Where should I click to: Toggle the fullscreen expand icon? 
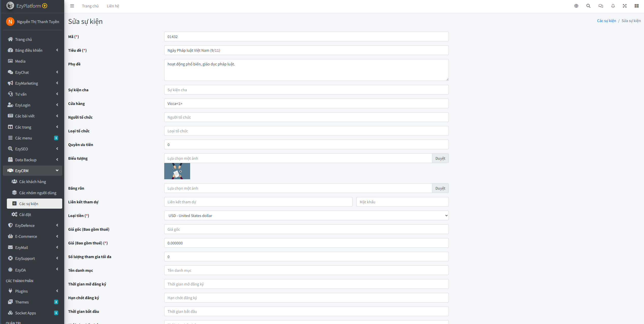[625, 6]
